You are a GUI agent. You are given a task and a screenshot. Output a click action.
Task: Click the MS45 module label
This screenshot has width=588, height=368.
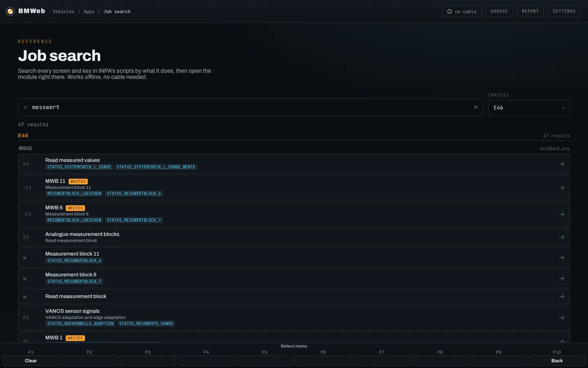[25, 148]
